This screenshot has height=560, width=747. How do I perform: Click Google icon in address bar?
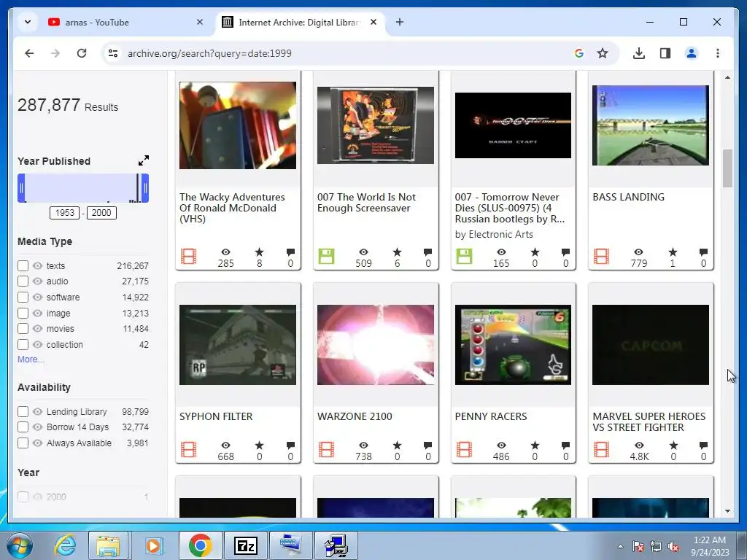(x=579, y=53)
